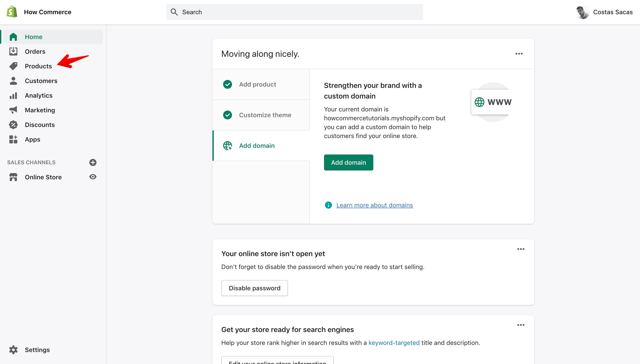Click the Shopify bag logo
Viewport: 640px width, 364px height.
click(x=12, y=12)
